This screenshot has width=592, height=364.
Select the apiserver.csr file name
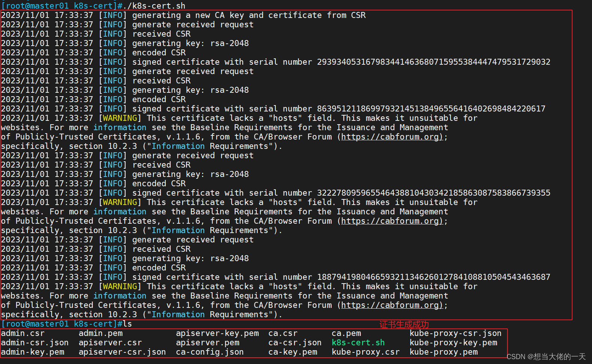pos(110,343)
